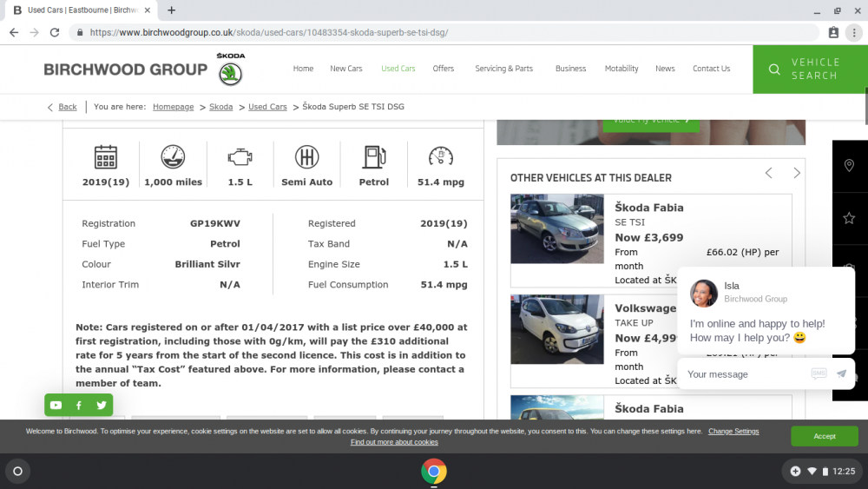Viewport: 868px width, 489px height.
Task: Go to Skoda breadcrumb link
Action: (x=220, y=107)
